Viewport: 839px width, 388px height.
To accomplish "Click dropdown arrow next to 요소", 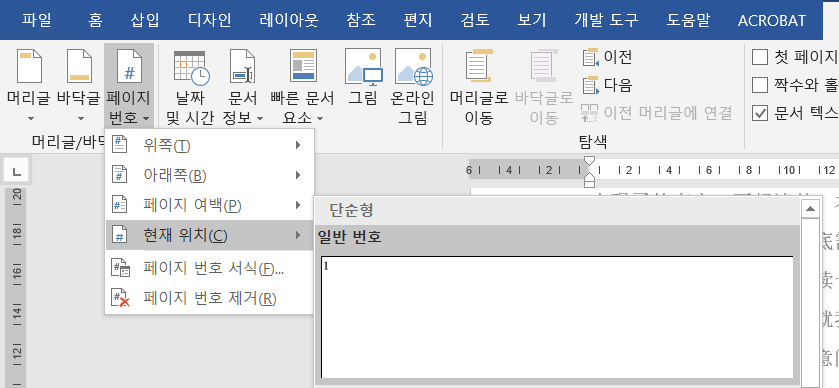I will click(320, 118).
